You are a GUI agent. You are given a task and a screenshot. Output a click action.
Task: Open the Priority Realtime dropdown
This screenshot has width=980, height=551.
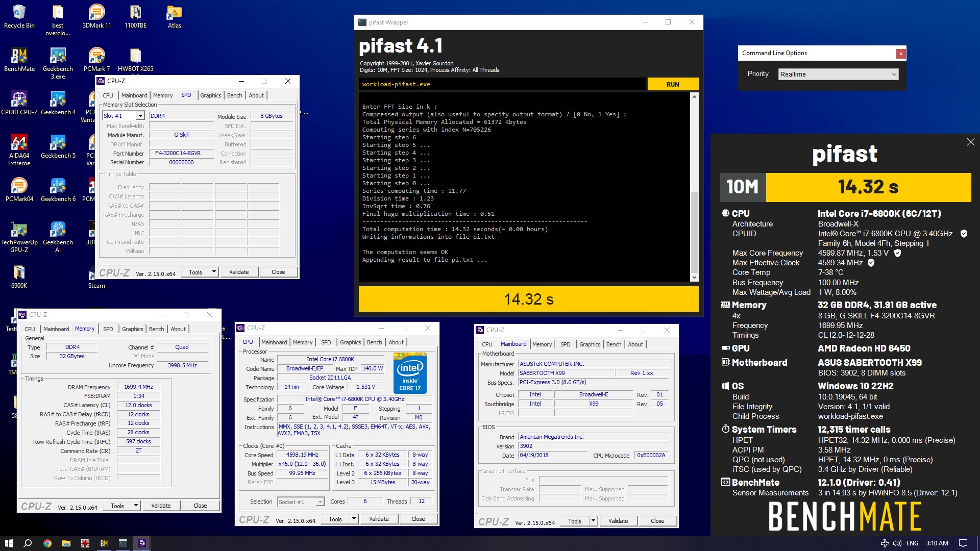(838, 74)
